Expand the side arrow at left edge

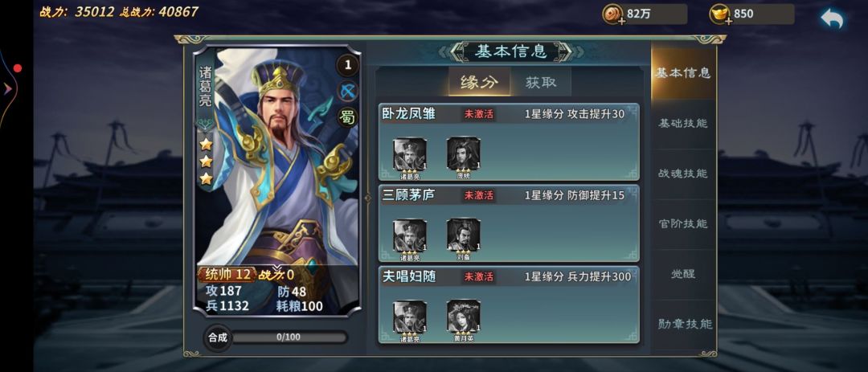pos(6,88)
